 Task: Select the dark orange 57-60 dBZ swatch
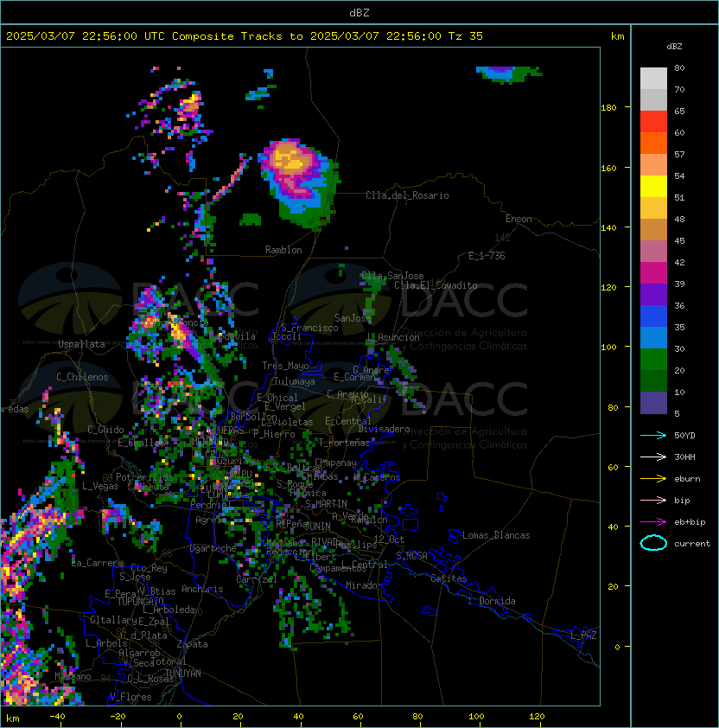click(653, 143)
